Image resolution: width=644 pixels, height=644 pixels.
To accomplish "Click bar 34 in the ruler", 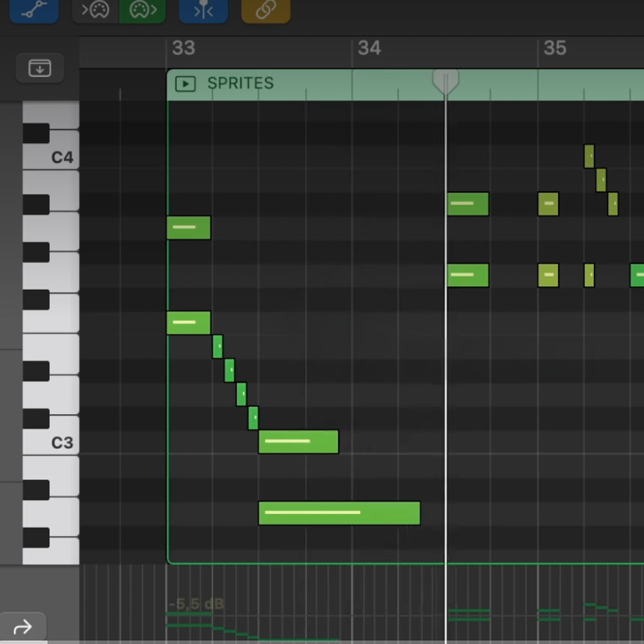I will pos(369,48).
